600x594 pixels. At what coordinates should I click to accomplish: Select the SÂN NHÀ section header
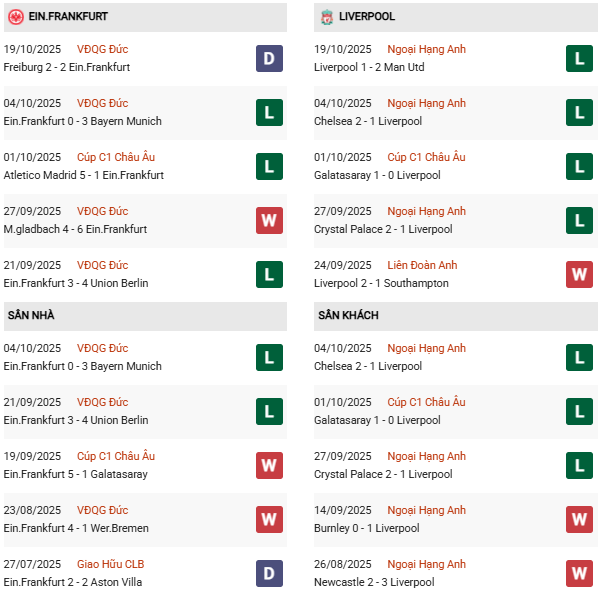pos(31,315)
